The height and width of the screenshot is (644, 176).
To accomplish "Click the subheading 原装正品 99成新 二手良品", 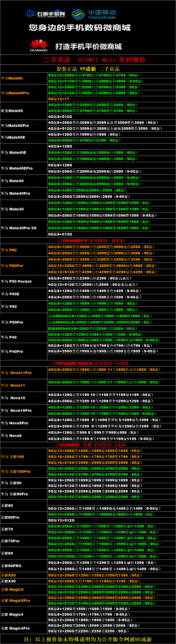I will point(88,69).
